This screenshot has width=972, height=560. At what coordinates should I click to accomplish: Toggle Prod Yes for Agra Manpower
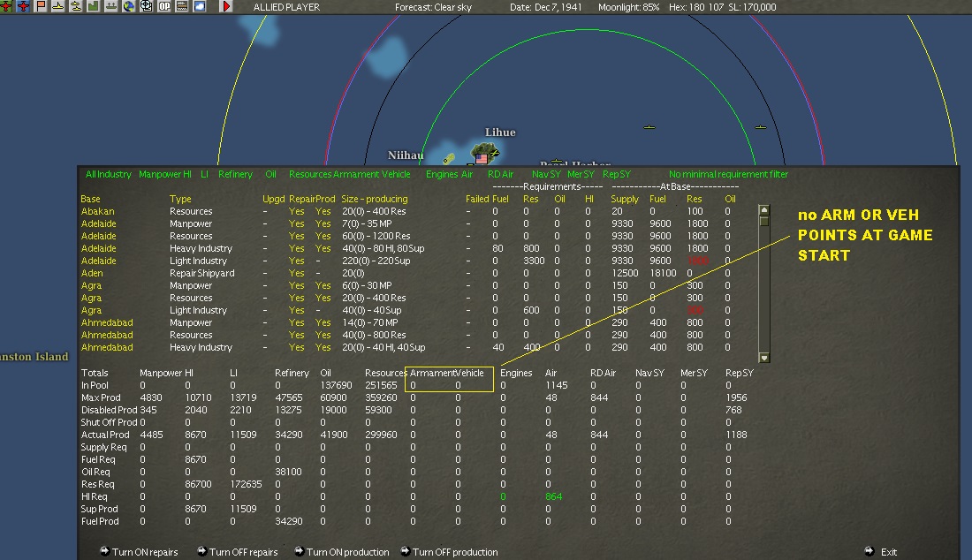coord(323,285)
